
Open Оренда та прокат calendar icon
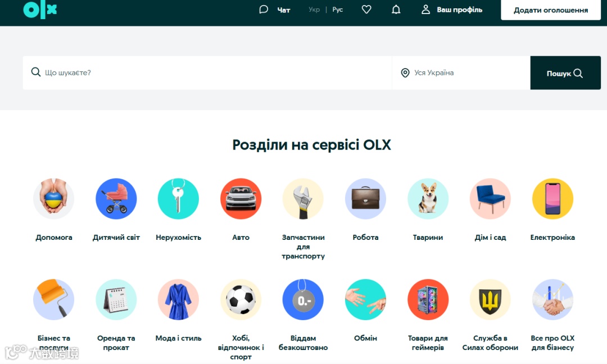(x=116, y=299)
